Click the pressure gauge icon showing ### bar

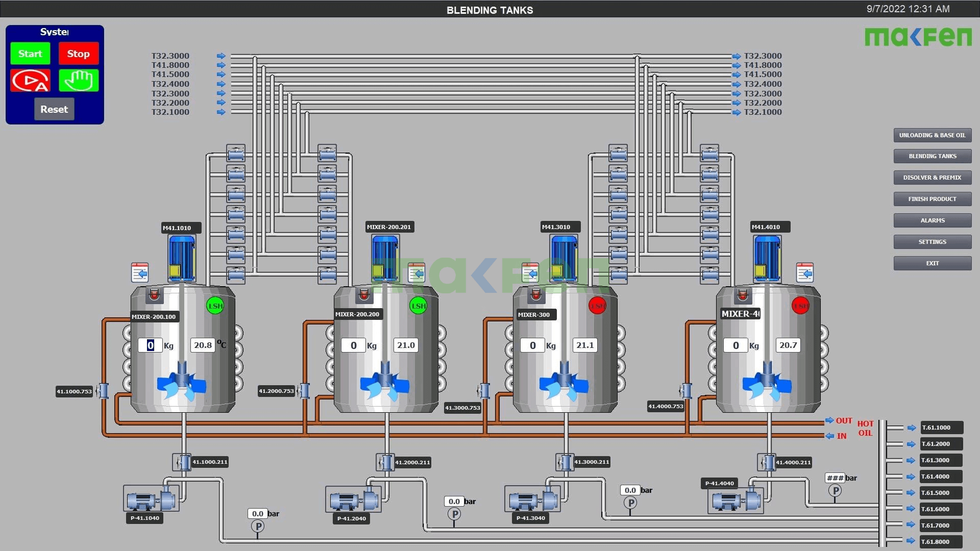click(835, 491)
